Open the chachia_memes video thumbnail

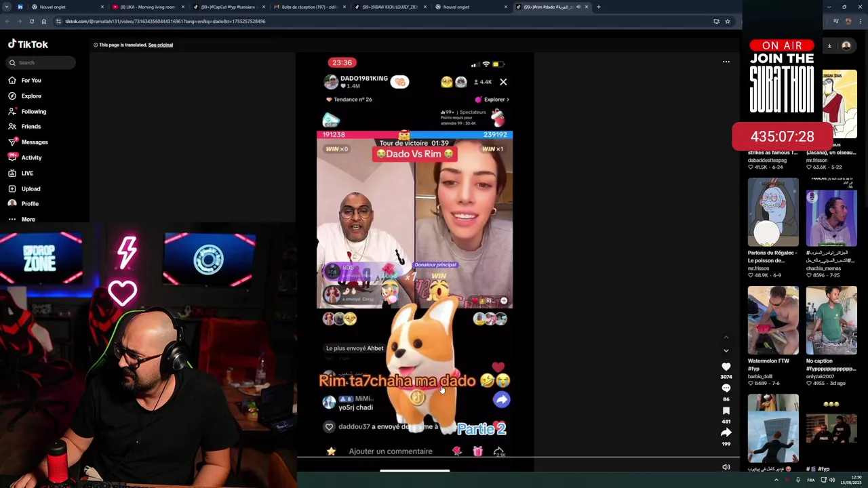(831, 212)
